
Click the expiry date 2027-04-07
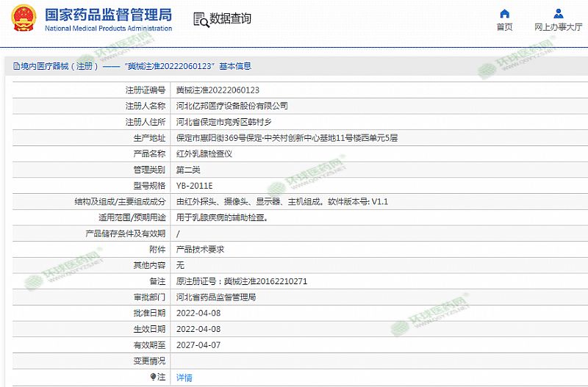point(198,344)
